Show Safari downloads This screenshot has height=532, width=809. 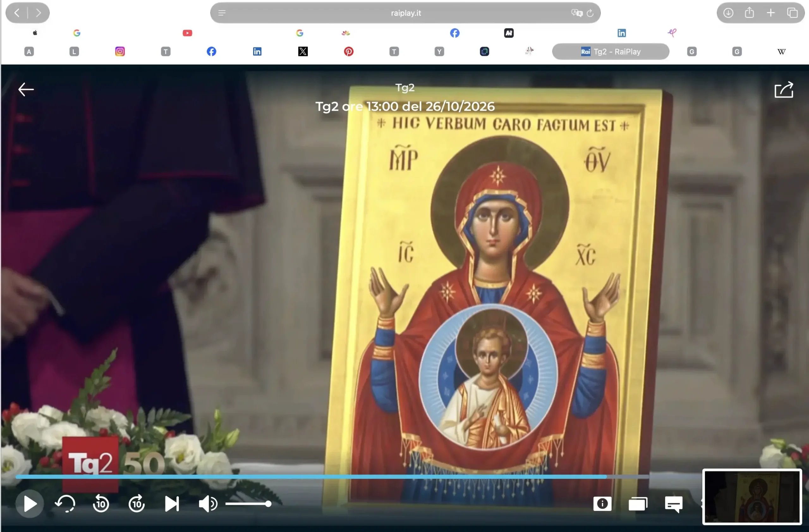[728, 13]
